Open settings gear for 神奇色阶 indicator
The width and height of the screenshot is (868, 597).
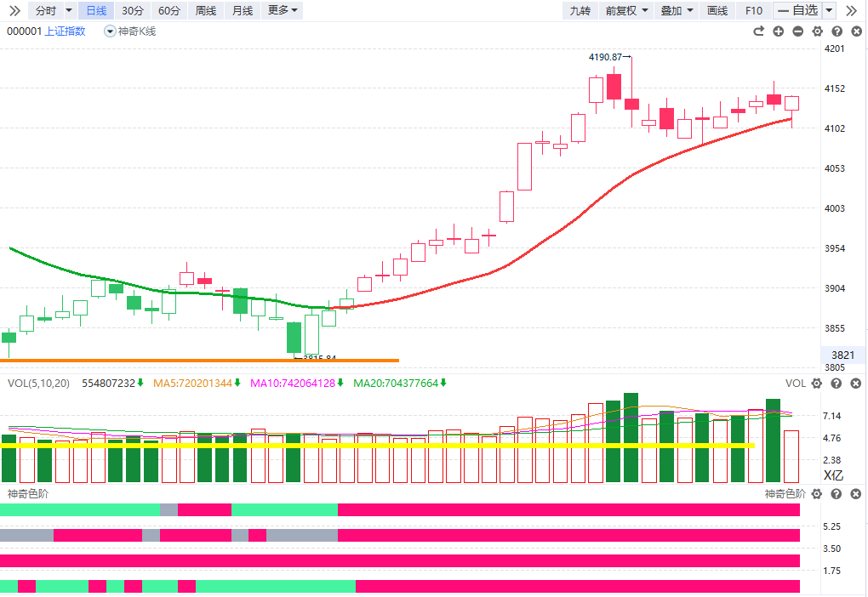pos(817,494)
